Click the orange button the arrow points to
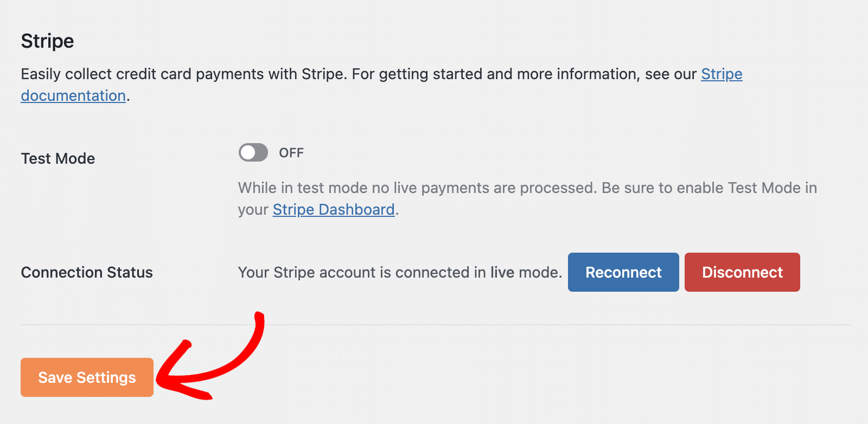Viewport: 868px width, 424px height. [86, 377]
